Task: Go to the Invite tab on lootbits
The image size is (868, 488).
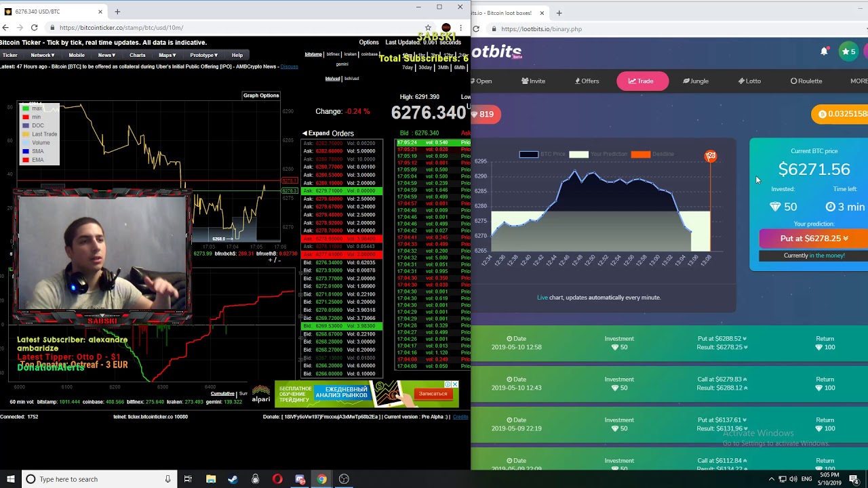Action: pyautogui.click(x=533, y=81)
